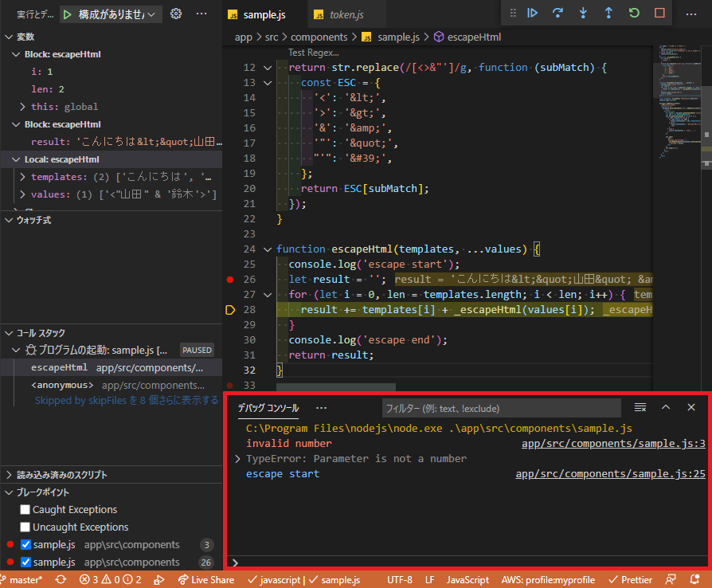Open the app/src/components/sample.js:3 link
The image size is (712, 588).
613,444
